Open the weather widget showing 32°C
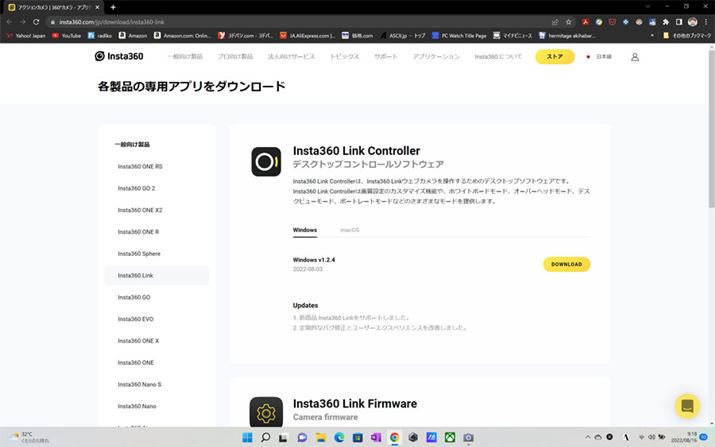715x447 pixels. coord(30,437)
